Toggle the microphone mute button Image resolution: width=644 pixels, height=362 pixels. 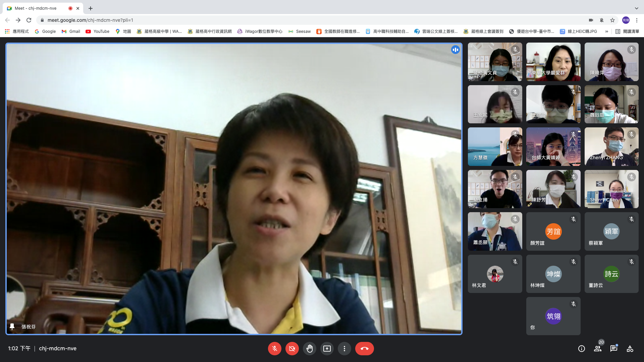274,349
